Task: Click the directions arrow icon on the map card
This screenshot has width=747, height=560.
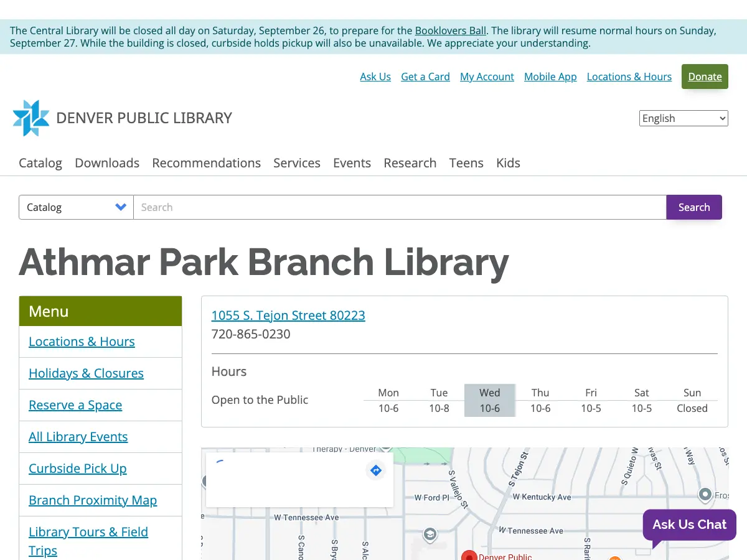Action: pos(375,470)
